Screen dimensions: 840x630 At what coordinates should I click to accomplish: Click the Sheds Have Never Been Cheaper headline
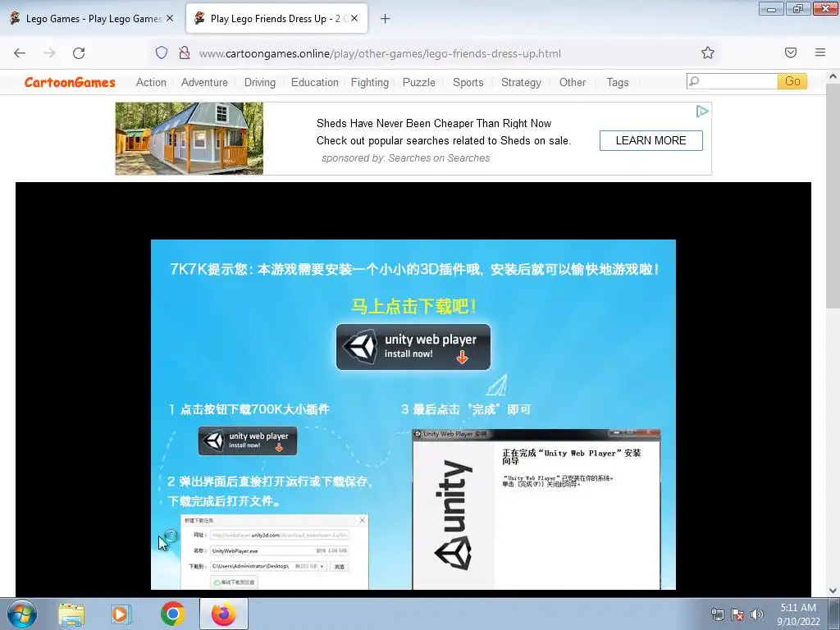pyautogui.click(x=433, y=123)
